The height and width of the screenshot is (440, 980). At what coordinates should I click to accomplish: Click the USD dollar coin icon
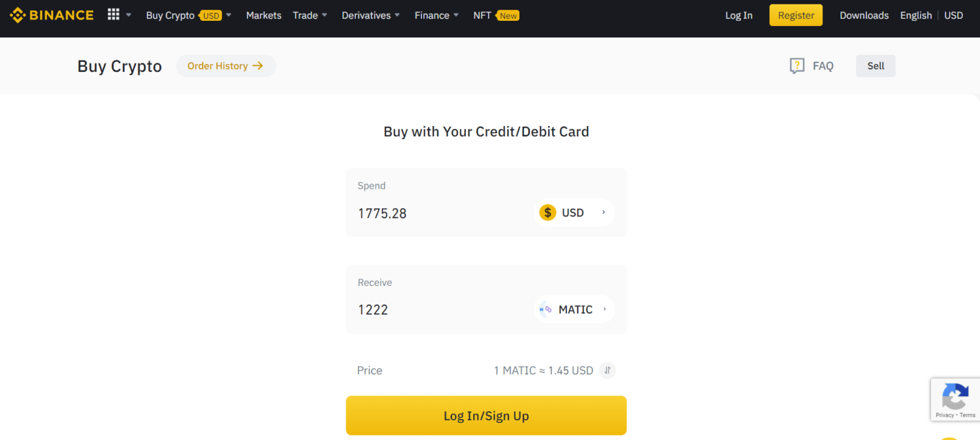[x=547, y=212]
